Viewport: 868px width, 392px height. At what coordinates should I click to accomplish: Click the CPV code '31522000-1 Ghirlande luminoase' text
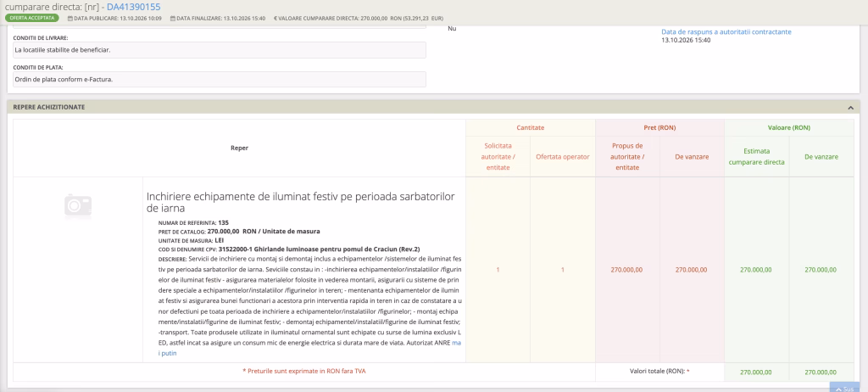coord(319,249)
